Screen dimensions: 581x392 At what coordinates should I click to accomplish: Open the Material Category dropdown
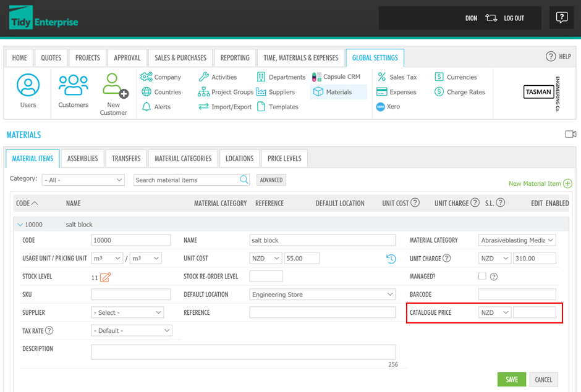tap(517, 240)
